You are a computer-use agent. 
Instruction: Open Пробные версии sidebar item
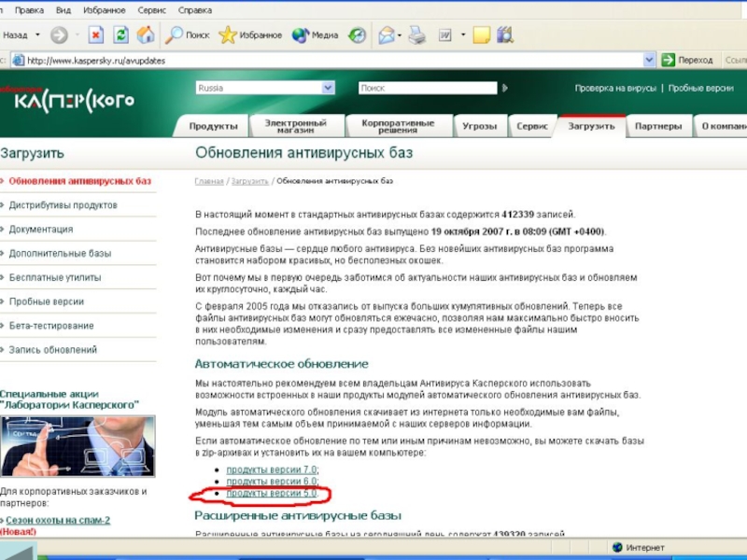click(x=46, y=301)
